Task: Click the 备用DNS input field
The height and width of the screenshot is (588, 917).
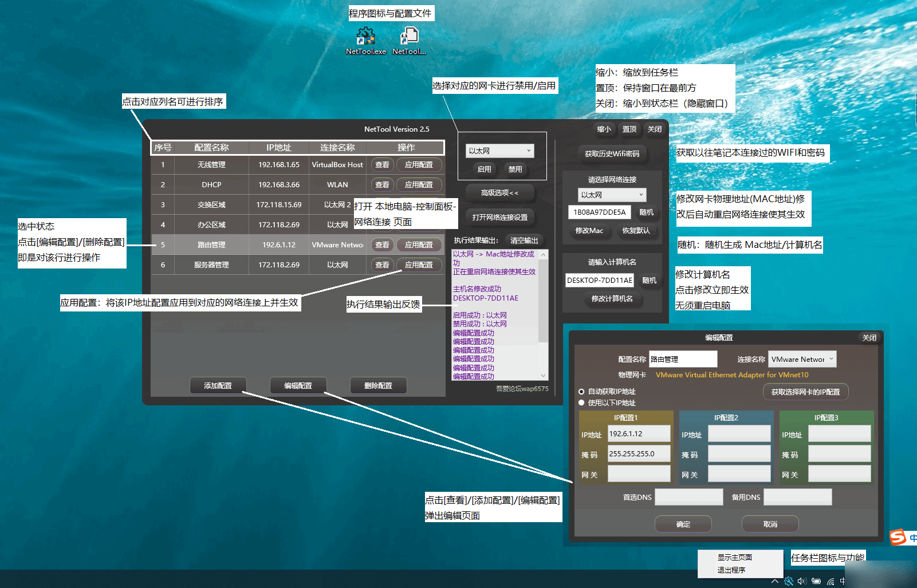Action: tap(798, 497)
